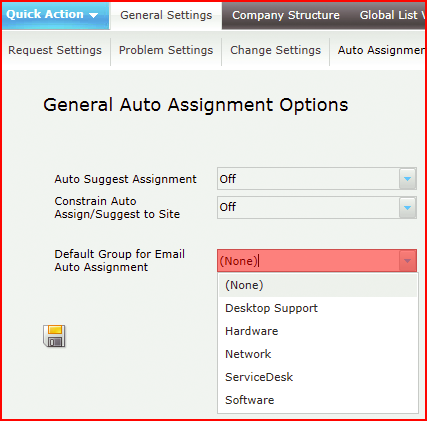The image size is (427, 421).
Task: Open the Quick Action menu
Action: (56, 16)
